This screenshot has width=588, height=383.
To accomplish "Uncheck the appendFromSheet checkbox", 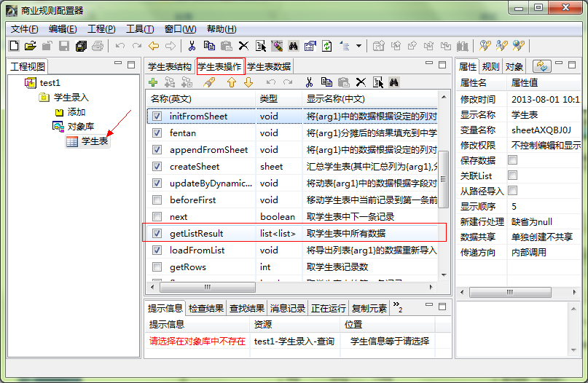I will tap(157, 150).
